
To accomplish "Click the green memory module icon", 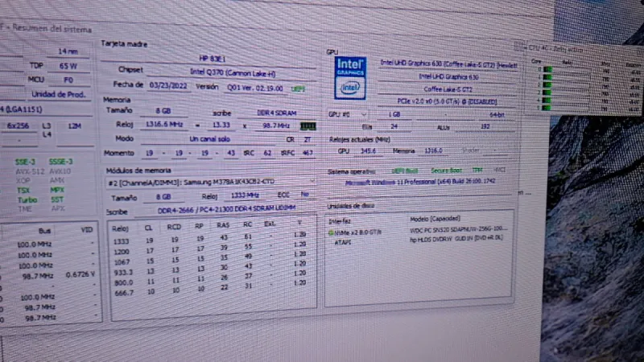I will point(308,126).
